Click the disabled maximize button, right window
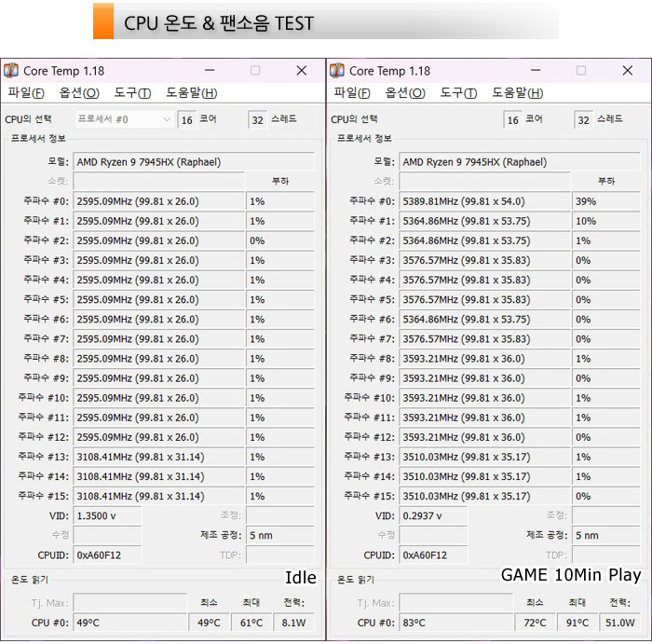The width and height of the screenshot is (652, 644). coord(581,70)
